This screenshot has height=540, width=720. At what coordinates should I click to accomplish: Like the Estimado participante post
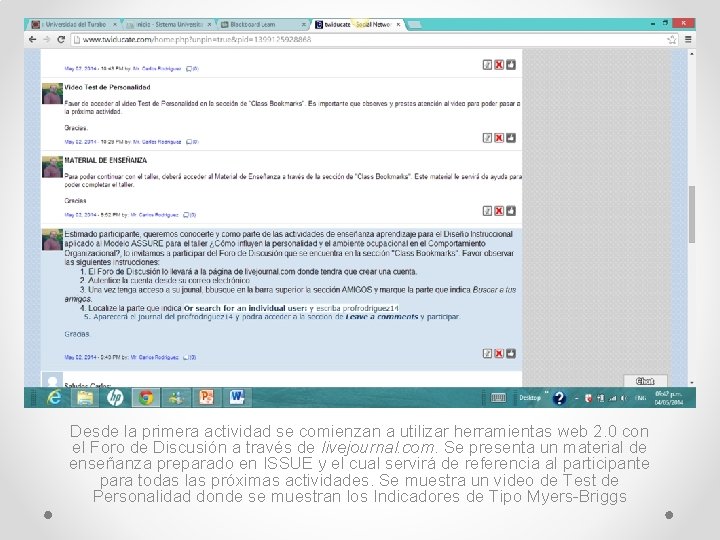click(x=511, y=354)
